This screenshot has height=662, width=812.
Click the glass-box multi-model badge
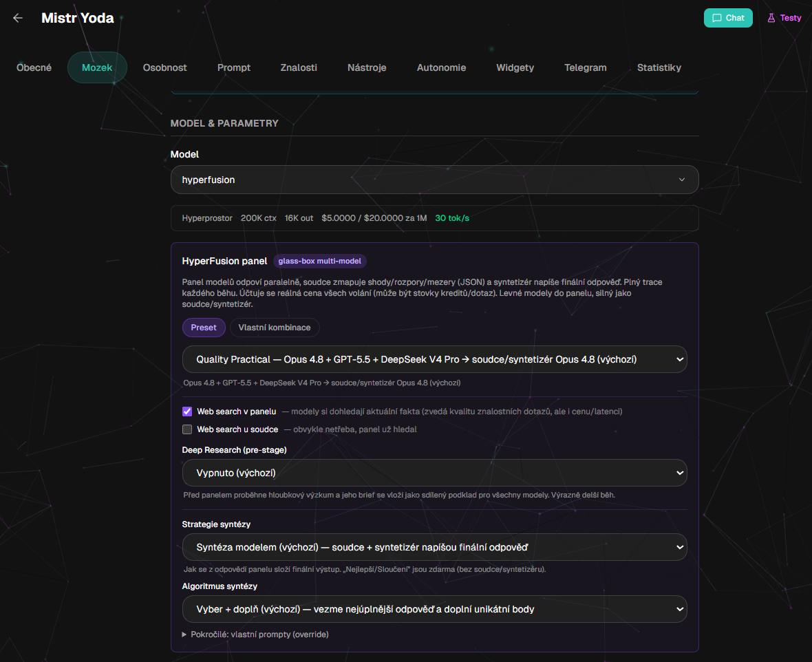319,261
